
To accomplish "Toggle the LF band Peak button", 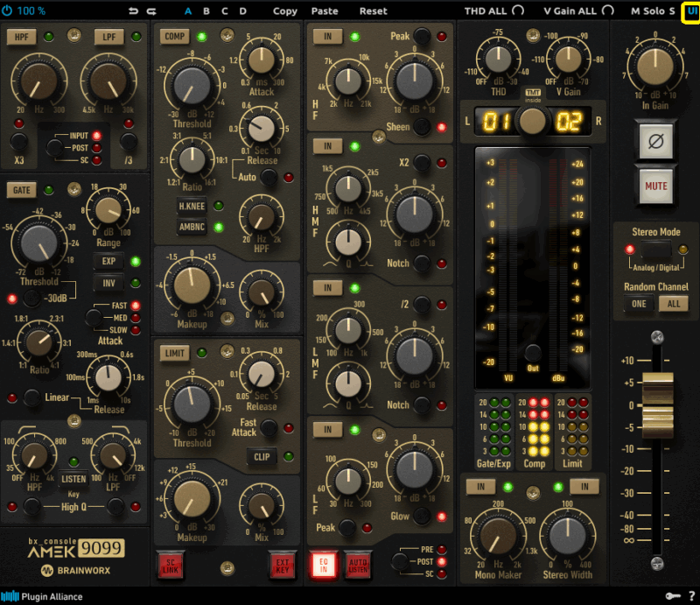I will (347, 528).
